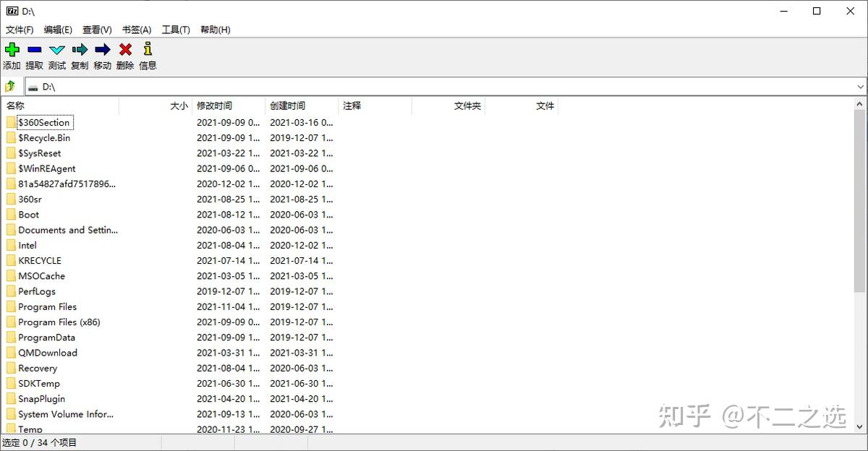Open the Info (信息) toolbar icon

tap(148, 50)
